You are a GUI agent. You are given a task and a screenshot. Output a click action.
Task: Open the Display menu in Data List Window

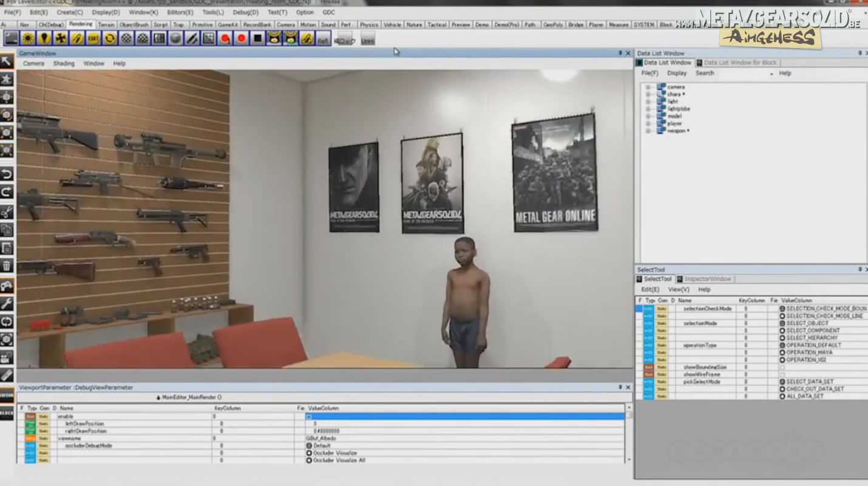tap(677, 73)
